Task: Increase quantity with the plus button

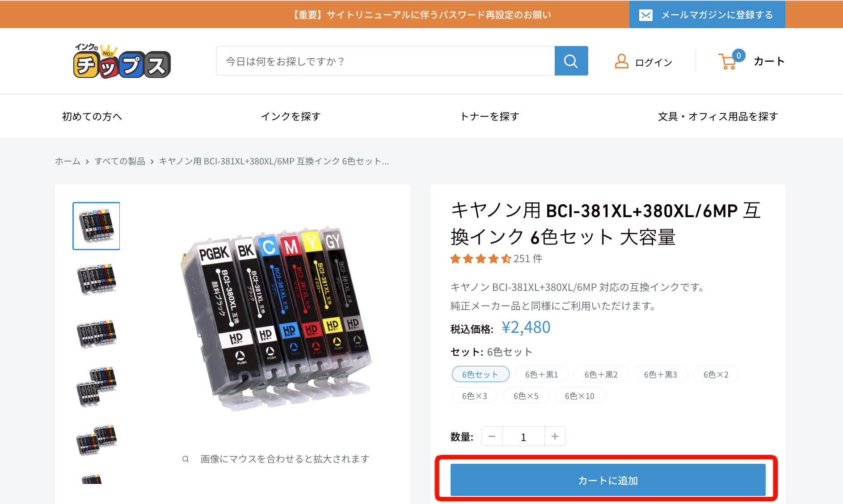Action: [555, 437]
